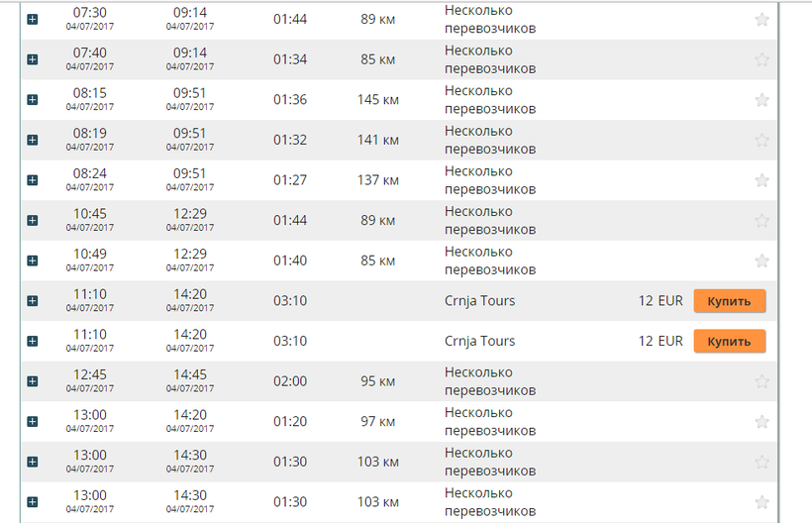
Task: Add the 10:45 departure to favorites
Action: [761, 221]
